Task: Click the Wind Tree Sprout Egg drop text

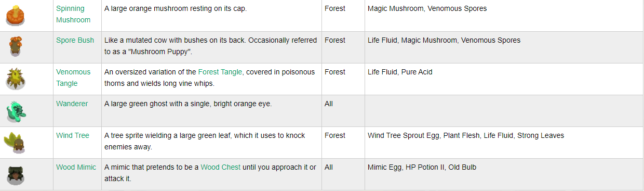Action: [404, 135]
